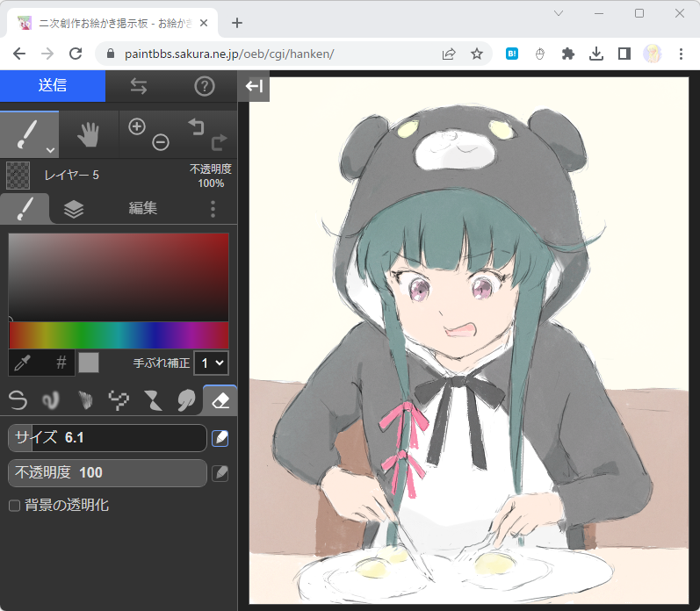
Task: Expand the brush tool chevron menu
Action: (50, 150)
